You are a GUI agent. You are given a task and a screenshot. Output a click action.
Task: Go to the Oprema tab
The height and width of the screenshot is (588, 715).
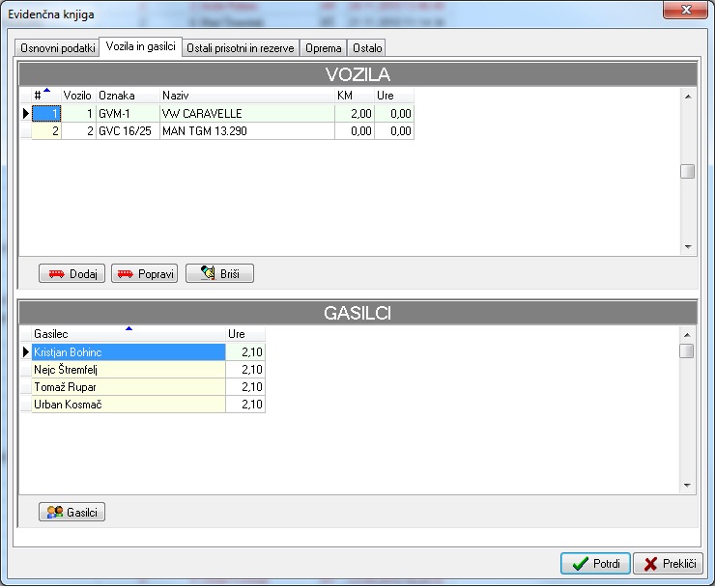coord(324,47)
